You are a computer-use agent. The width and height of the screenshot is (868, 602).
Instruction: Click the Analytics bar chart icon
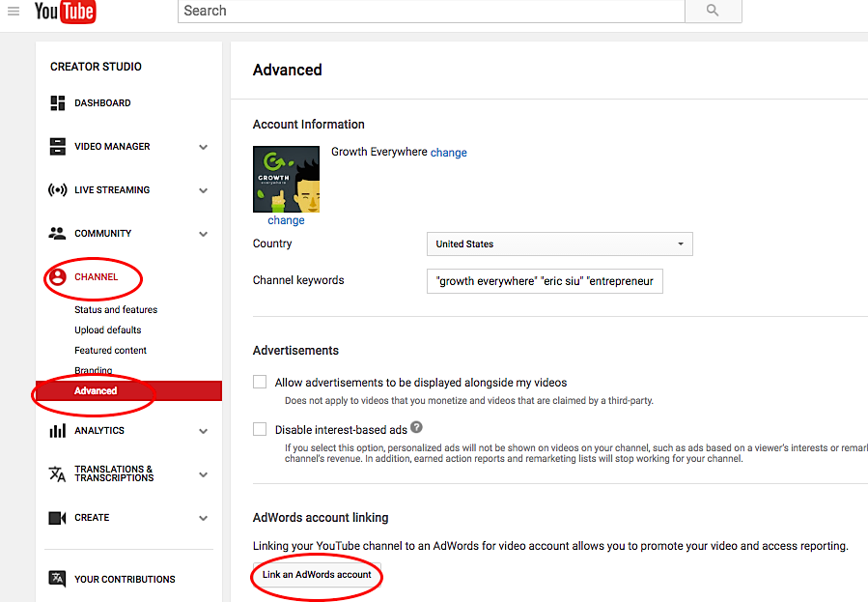(55, 431)
